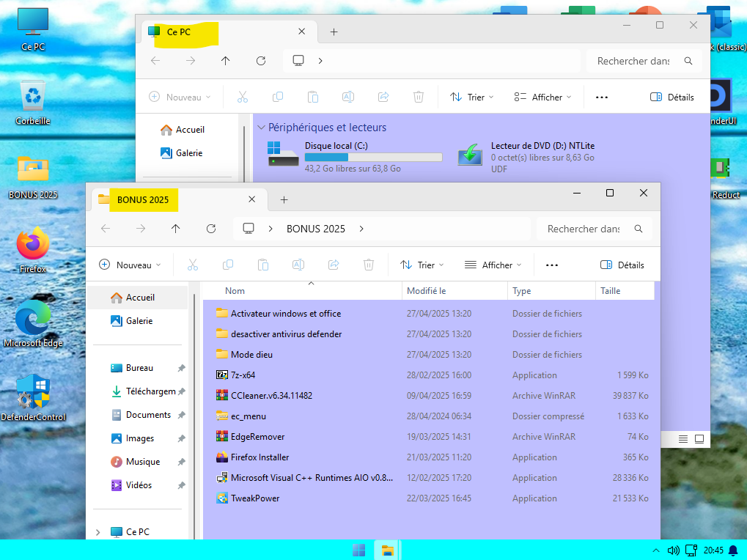Switch to details list view in Ce PC window

683,439
